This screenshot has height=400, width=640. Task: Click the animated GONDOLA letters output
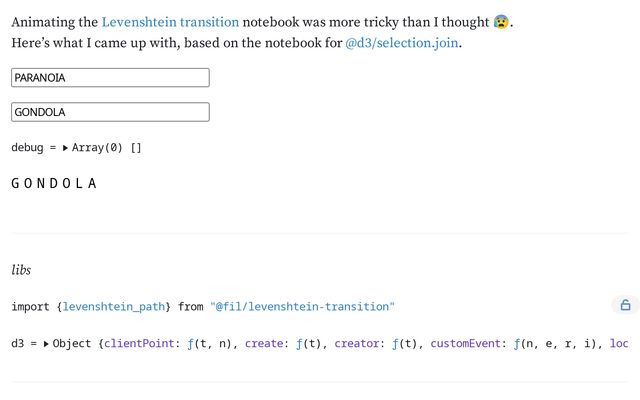54,183
